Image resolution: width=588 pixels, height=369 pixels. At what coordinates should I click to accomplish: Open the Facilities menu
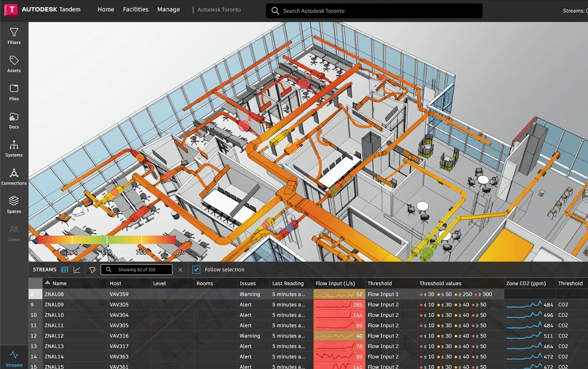[136, 9]
